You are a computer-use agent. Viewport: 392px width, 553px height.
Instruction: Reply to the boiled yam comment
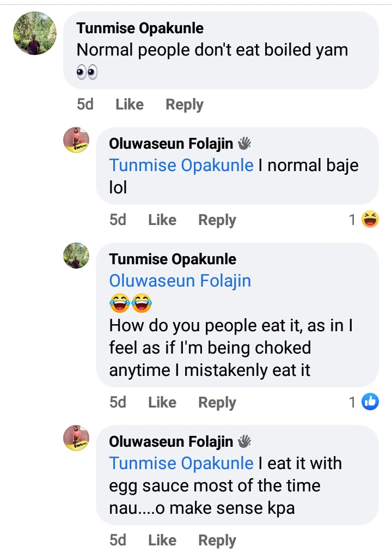pyautogui.click(x=184, y=104)
